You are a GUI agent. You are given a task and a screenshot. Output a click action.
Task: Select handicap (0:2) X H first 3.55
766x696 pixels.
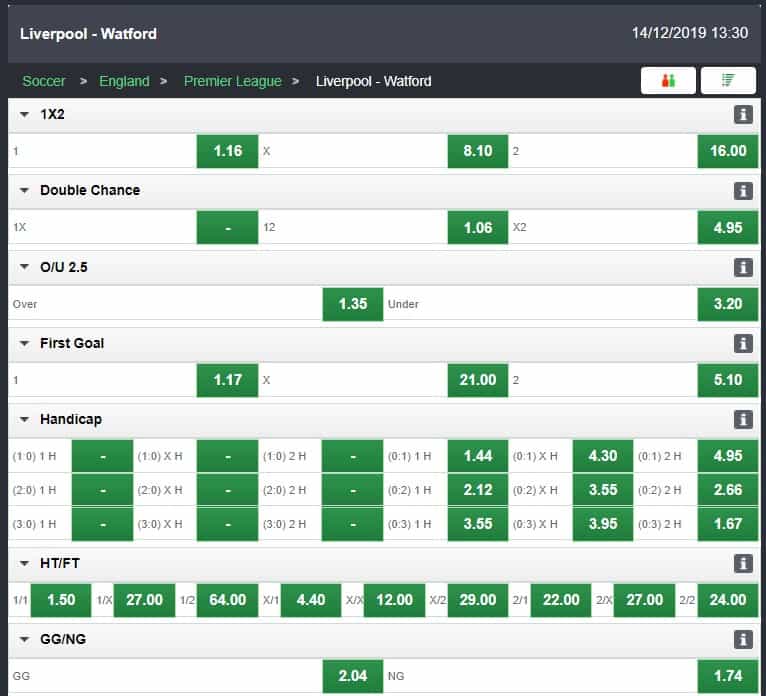pos(603,490)
